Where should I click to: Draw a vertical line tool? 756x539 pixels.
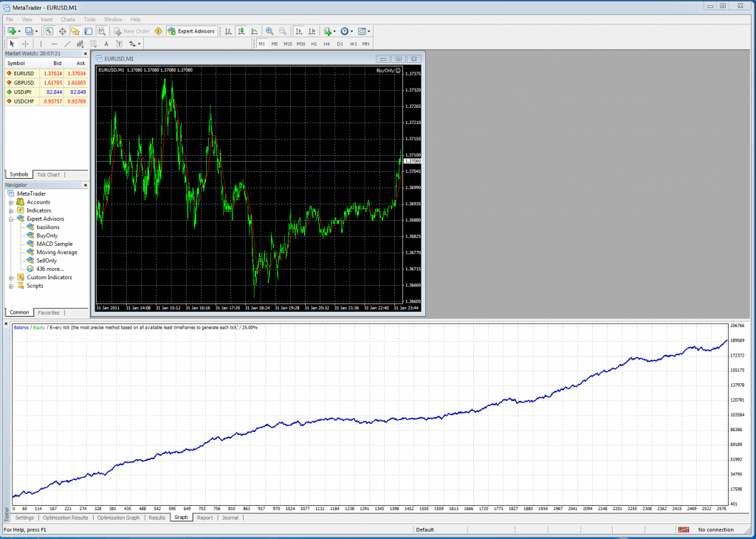click(x=41, y=44)
